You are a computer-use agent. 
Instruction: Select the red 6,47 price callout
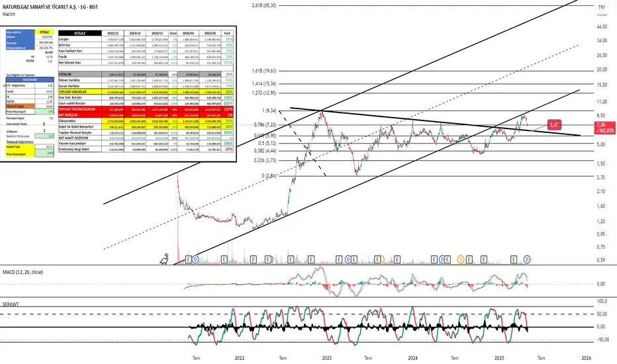(554, 124)
